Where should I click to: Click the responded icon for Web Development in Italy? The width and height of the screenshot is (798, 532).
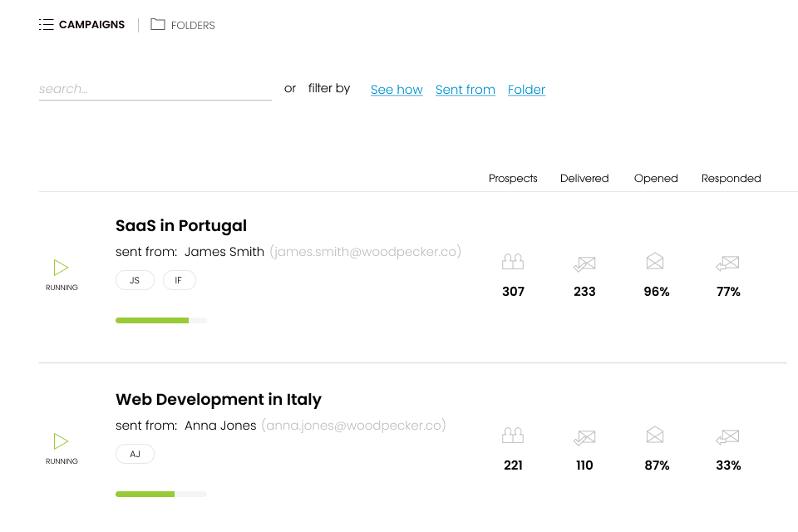point(727,437)
